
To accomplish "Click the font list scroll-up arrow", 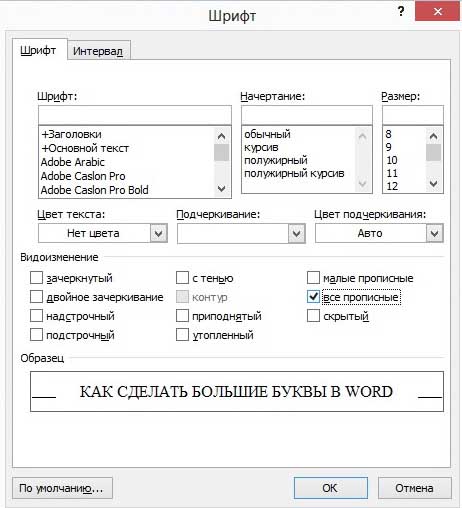I will click(221, 136).
